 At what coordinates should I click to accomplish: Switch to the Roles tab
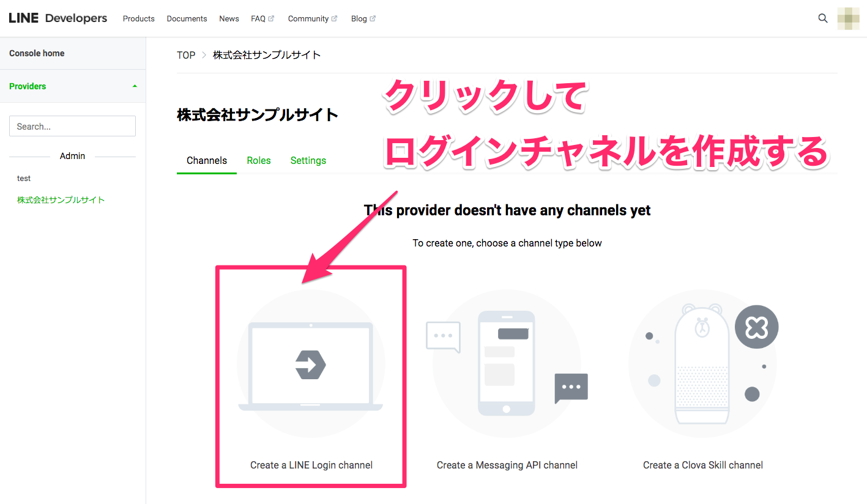(259, 160)
